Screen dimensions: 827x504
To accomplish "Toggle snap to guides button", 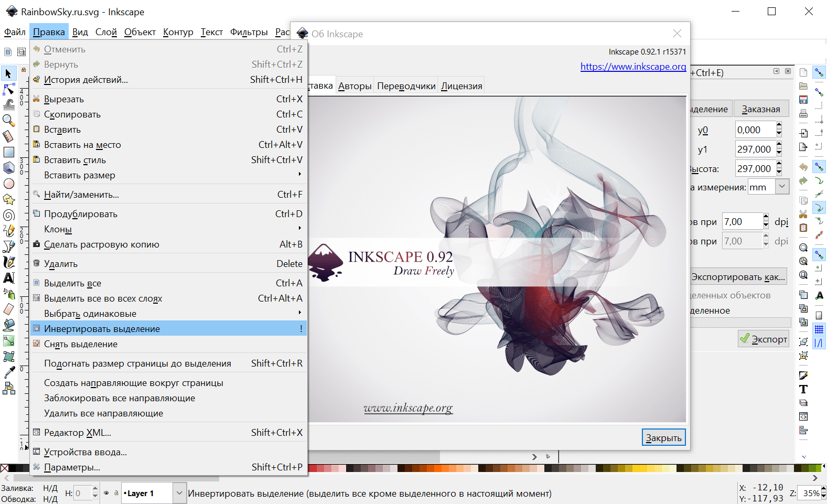I will (x=819, y=343).
